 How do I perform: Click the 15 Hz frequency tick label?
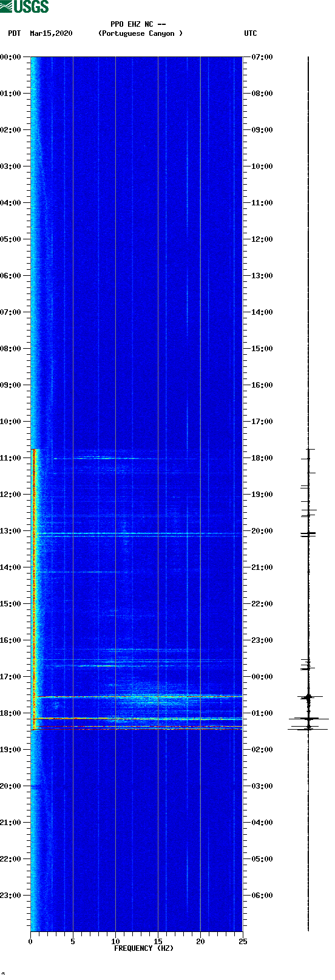coord(158,942)
